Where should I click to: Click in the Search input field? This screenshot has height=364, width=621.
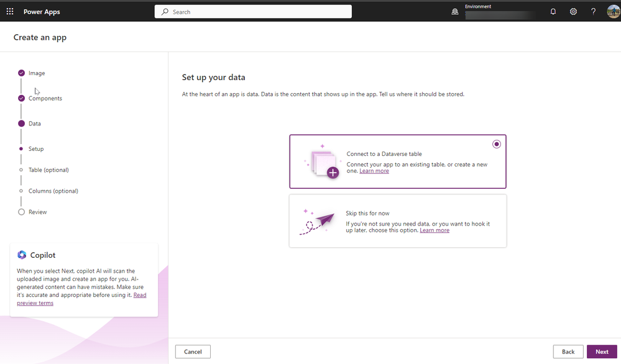(253, 12)
